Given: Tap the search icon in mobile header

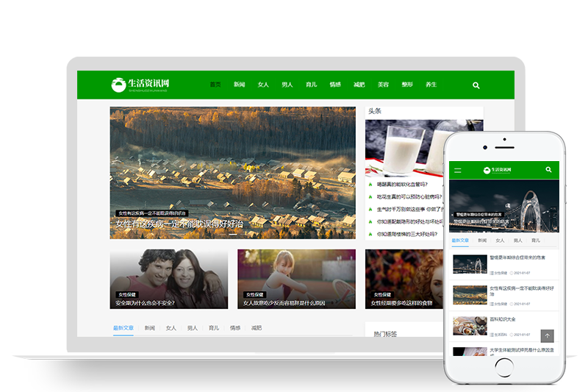Looking at the screenshot, I should tap(548, 170).
